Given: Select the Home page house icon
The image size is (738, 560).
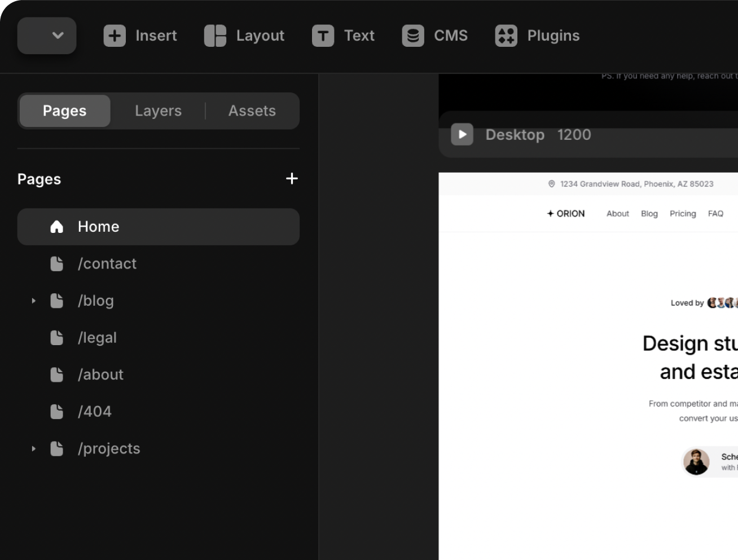Looking at the screenshot, I should click(56, 226).
